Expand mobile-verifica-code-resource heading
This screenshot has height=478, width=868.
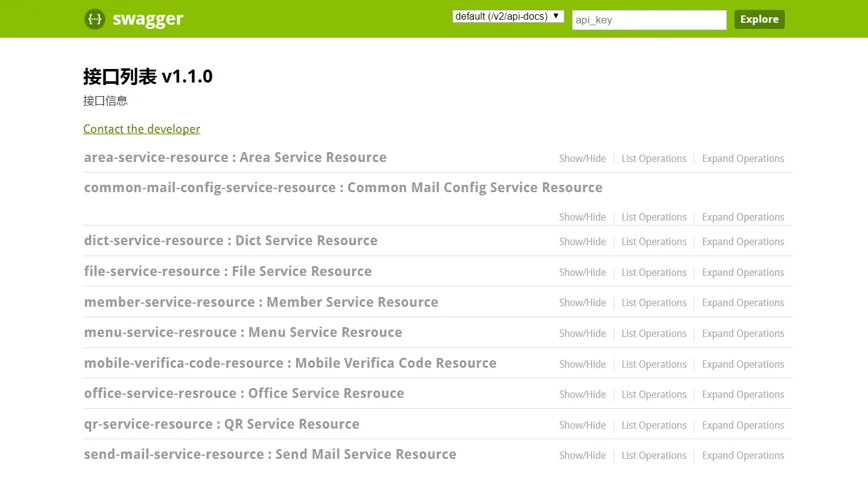[x=290, y=363]
